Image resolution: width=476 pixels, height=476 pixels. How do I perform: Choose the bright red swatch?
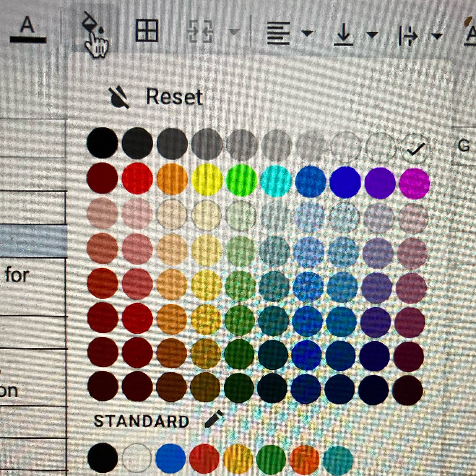[x=137, y=178]
